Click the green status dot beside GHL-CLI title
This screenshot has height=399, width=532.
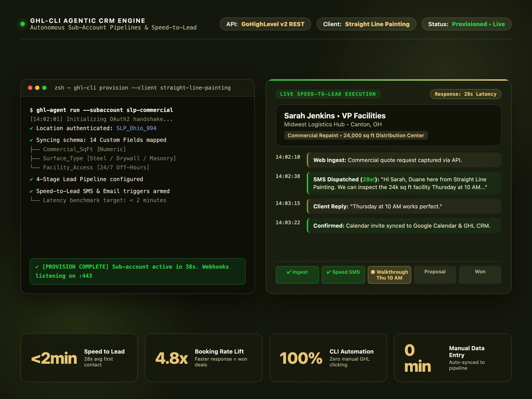click(x=23, y=24)
